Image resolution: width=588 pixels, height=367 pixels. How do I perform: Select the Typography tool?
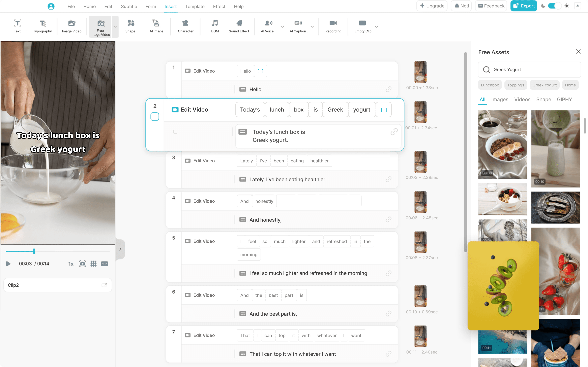click(42, 26)
